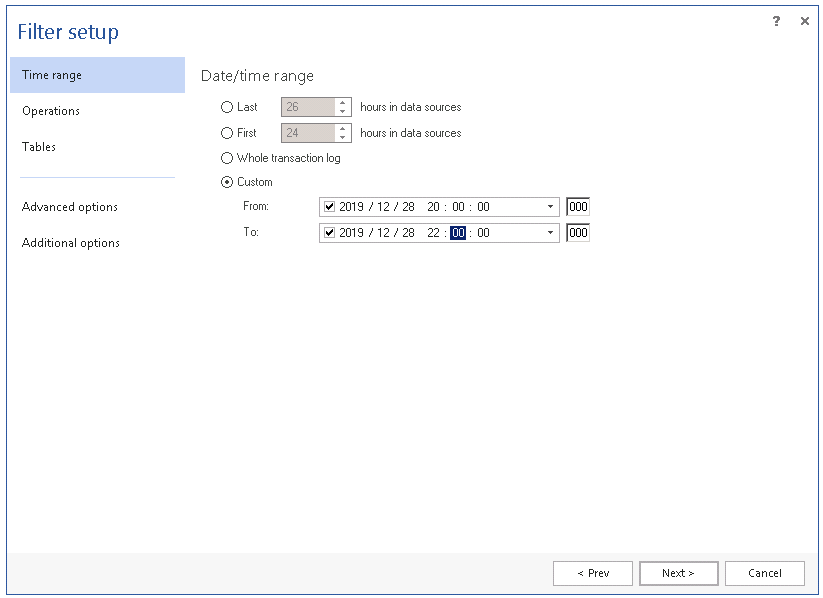Uncheck the From date checkbox
Viewport: 823px width, 598px height.
point(329,207)
